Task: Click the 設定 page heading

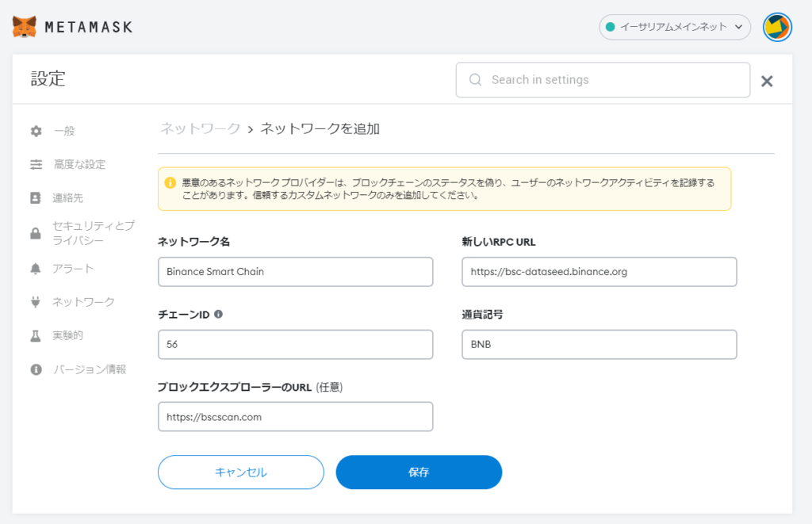Action: click(48, 78)
